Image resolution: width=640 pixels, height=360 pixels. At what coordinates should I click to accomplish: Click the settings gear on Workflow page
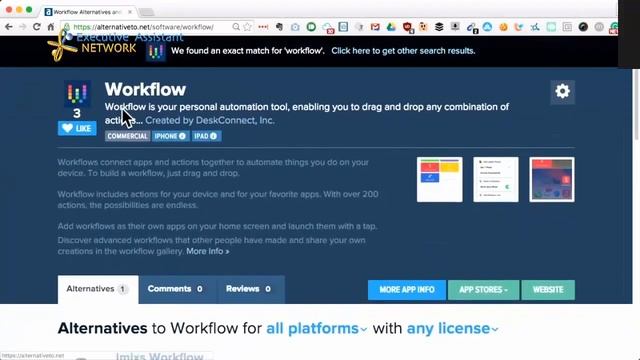point(562,91)
